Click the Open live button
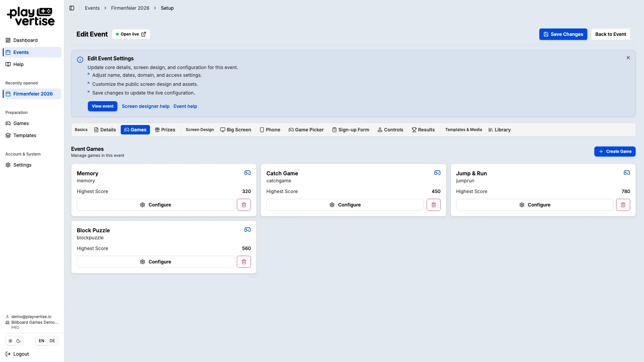 coord(131,34)
